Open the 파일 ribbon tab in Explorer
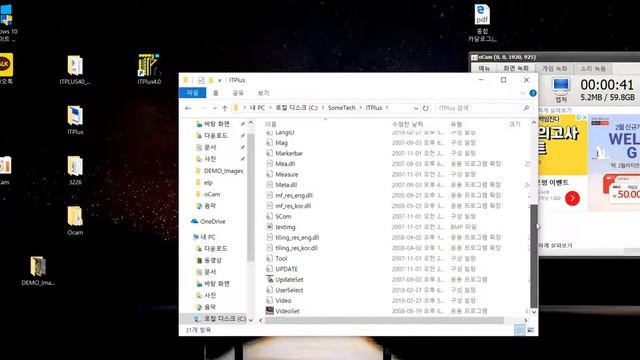This screenshot has width=640, height=360. [193, 93]
